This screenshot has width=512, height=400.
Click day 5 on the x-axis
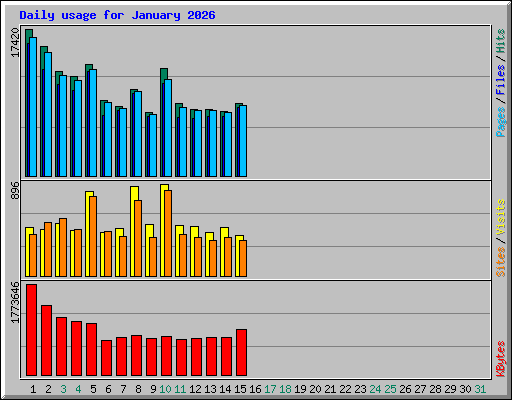coord(93,389)
